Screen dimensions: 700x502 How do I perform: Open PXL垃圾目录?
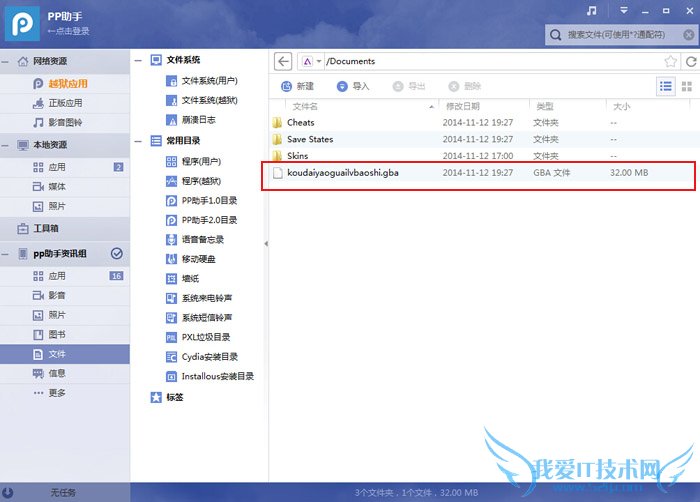[x=198, y=337]
